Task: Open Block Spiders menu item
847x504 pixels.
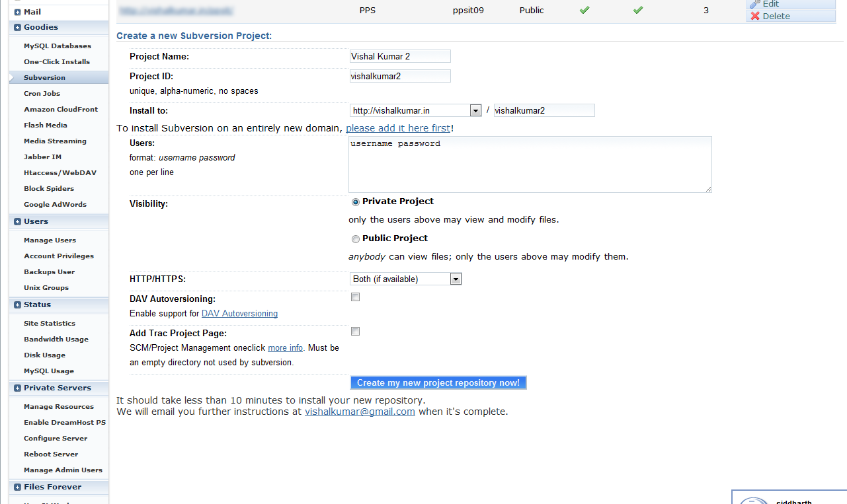Action: (x=49, y=188)
